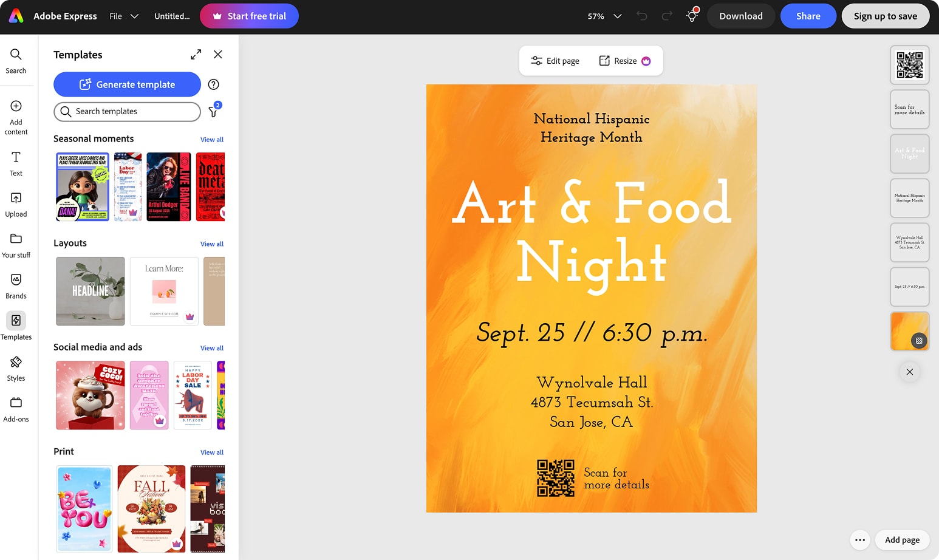939x560 pixels.
Task: Select the orange background layer thumbnail
Action: tap(909, 331)
